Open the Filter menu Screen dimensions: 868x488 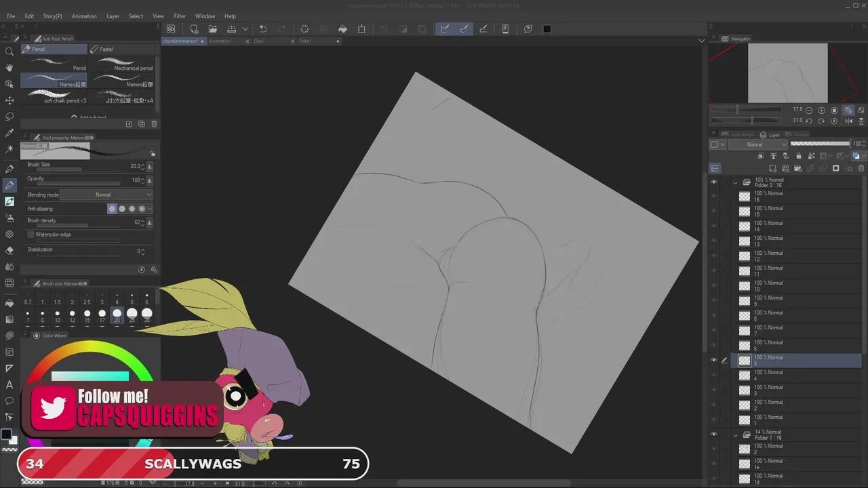(x=180, y=16)
